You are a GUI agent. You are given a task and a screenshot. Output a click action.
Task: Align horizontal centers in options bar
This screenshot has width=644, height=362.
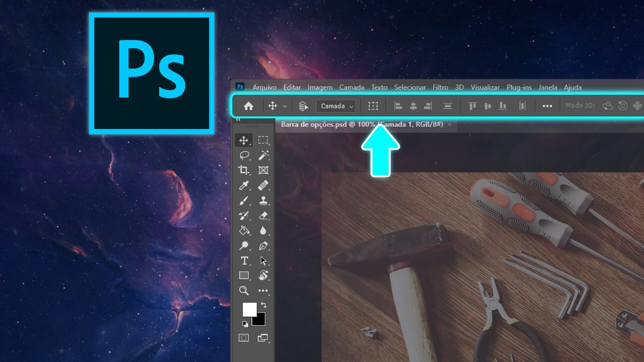[x=413, y=106]
